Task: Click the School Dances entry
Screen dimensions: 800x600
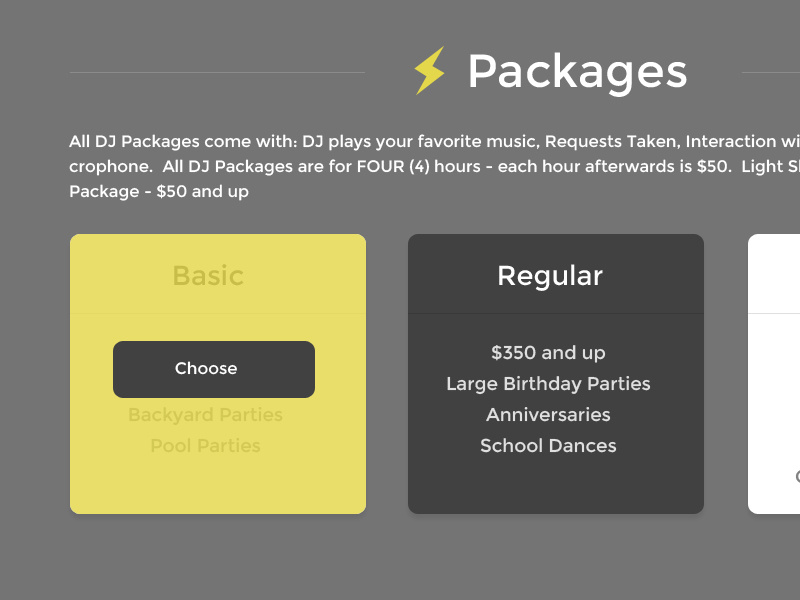Action: [x=548, y=446]
